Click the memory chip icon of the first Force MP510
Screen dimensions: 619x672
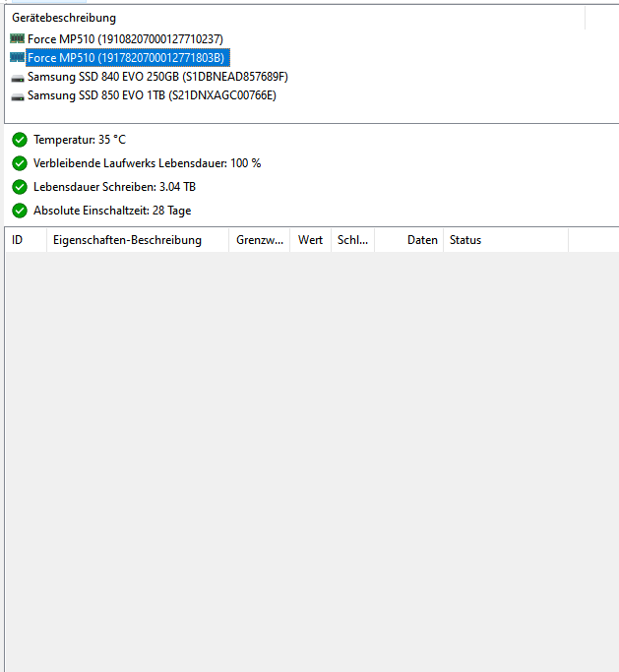click(x=17, y=39)
